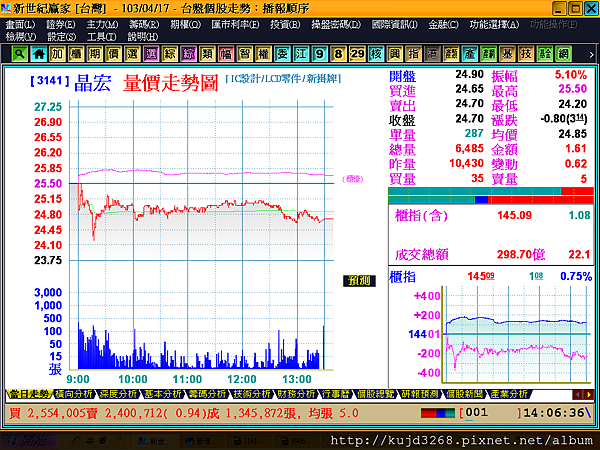Viewport: 600px width, 450px height.
Task: Open the 設定(S) menu
Action: [61, 37]
